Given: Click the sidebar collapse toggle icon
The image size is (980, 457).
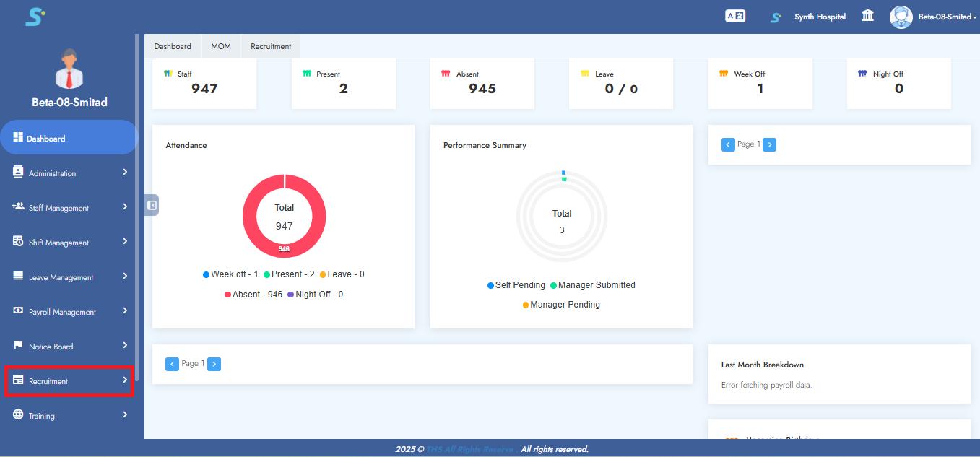Looking at the screenshot, I should (152, 205).
